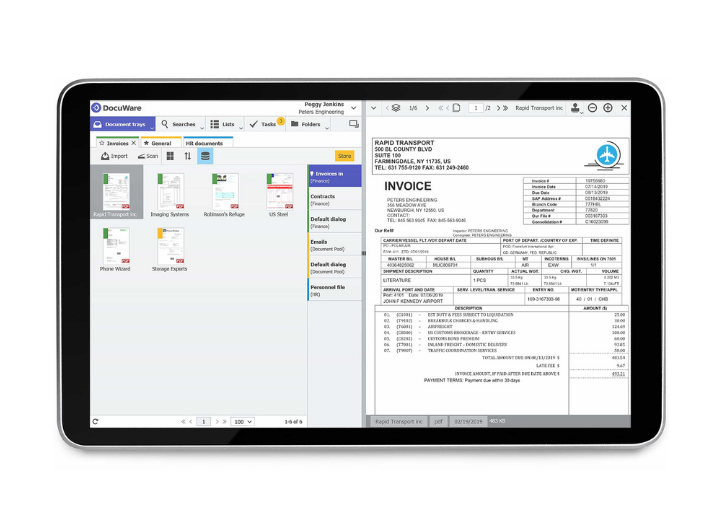The height and width of the screenshot is (530, 719).
Task: Open the stamp tool in viewer toolbar
Action: [x=576, y=108]
